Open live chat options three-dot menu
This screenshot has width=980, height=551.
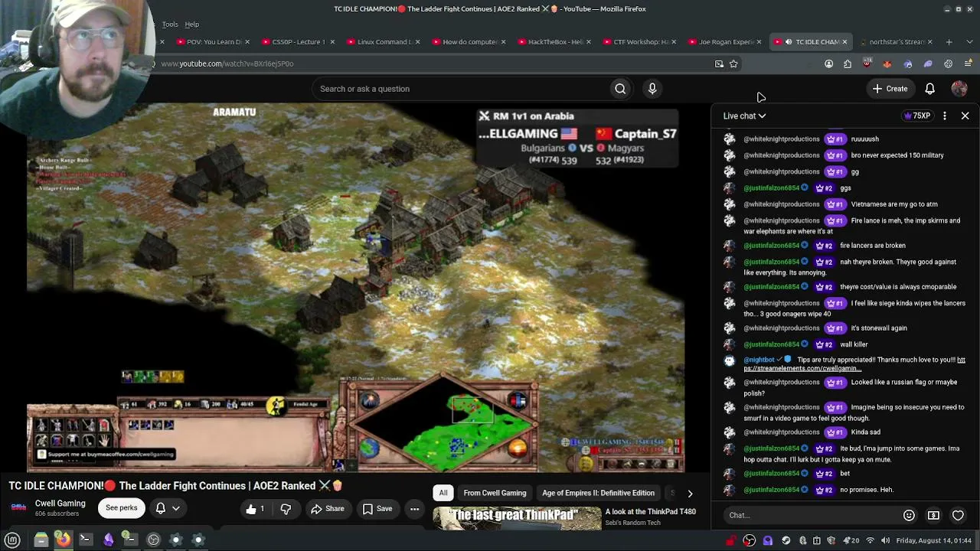[x=944, y=116]
